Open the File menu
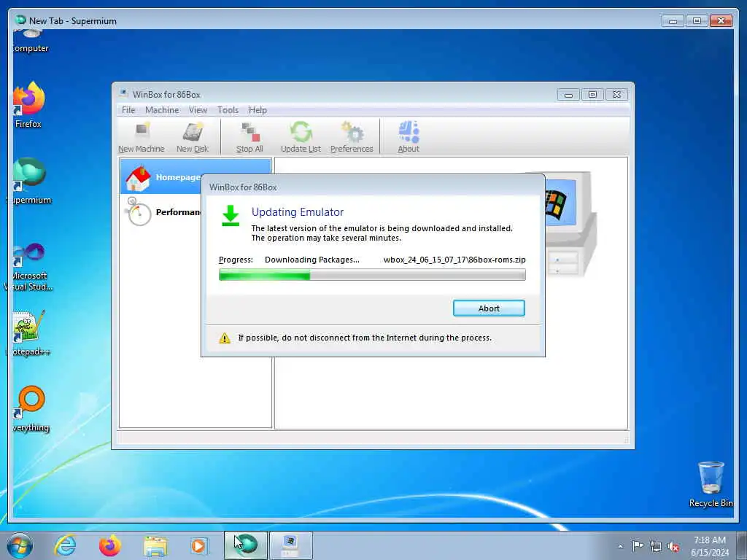This screenshot has height=560, width=747. click(x=128, y=110)
